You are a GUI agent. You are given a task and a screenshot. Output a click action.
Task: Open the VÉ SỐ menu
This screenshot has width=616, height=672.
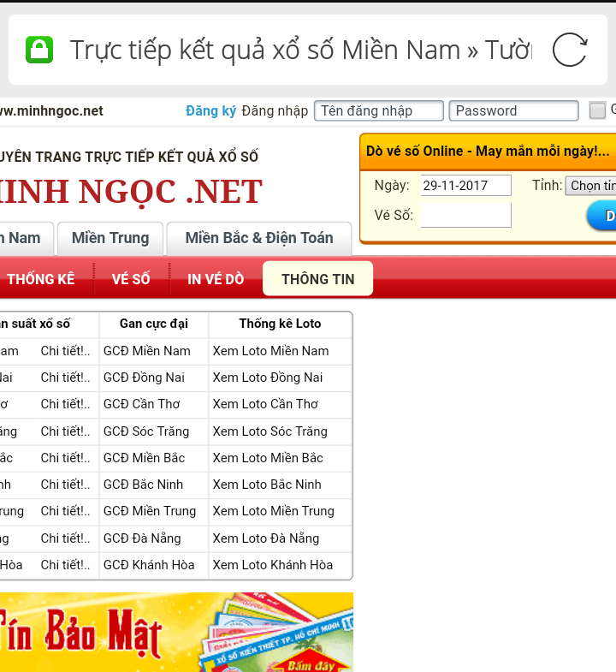[131, 279]
